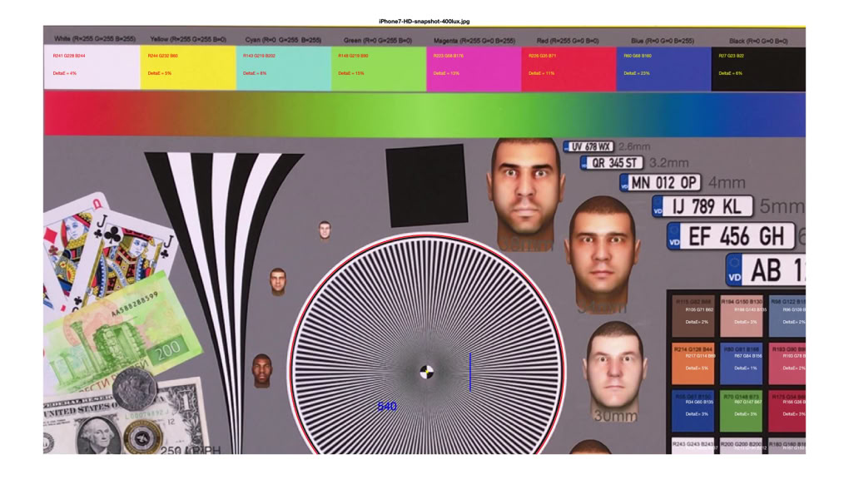Click the '3.2mm' plate size label
The image size is (849, 504).
point(668,163)
